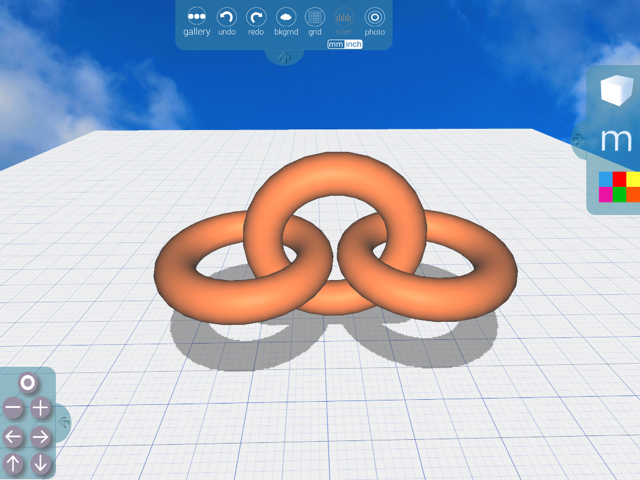
Task: Tilt view up with up arrow
Action: click(13, 464)
